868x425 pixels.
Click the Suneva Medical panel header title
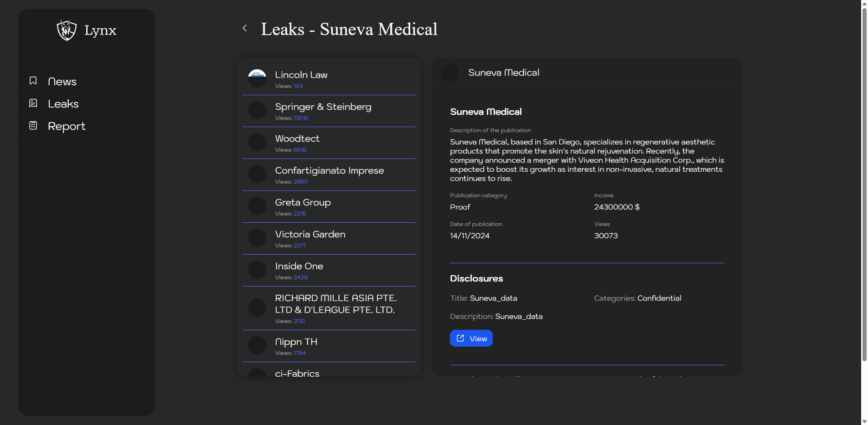point(503,72)
